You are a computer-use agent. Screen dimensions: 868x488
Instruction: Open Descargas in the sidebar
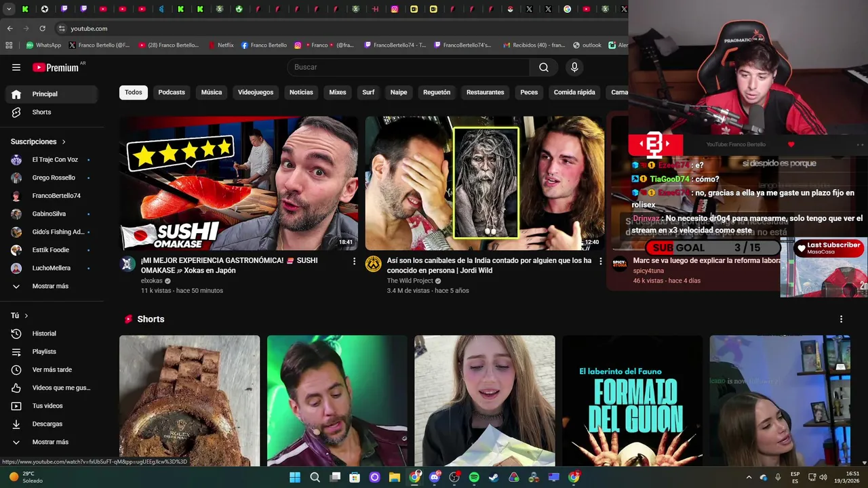pos(52,424)
